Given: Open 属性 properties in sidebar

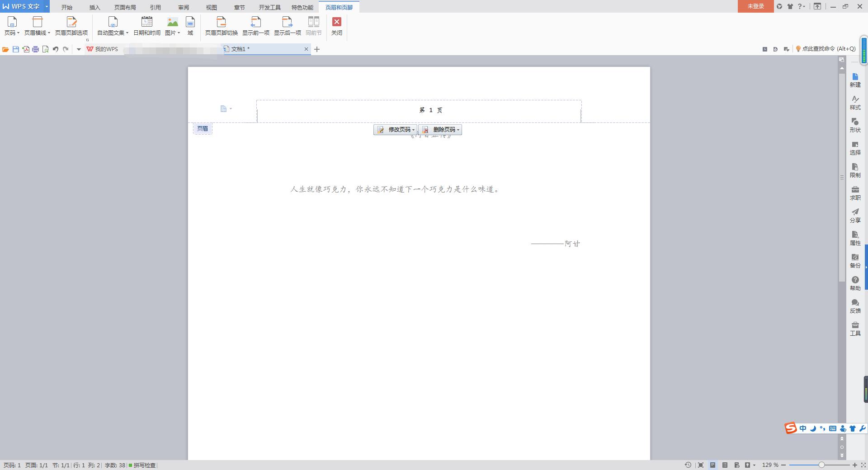Looking at the screenshot, I should click(x=855, y=238).
